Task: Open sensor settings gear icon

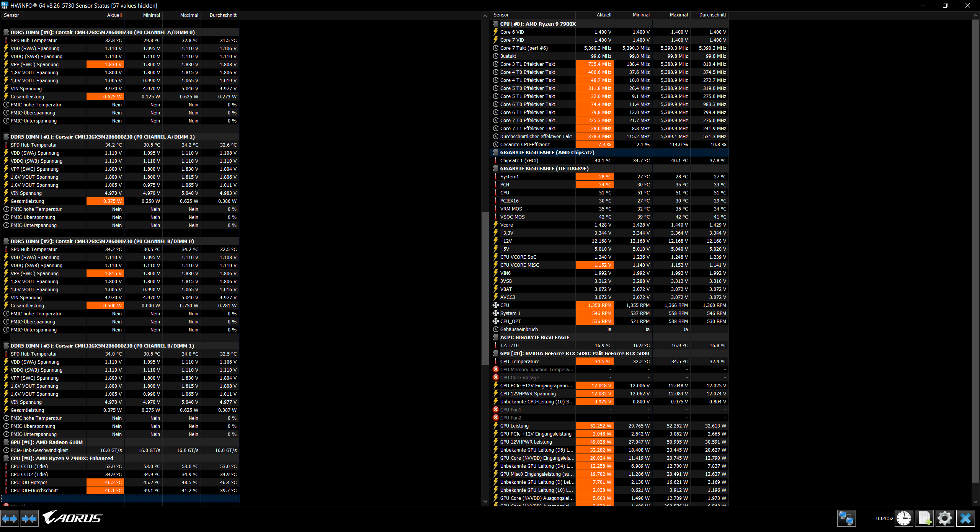Action: 944,519
